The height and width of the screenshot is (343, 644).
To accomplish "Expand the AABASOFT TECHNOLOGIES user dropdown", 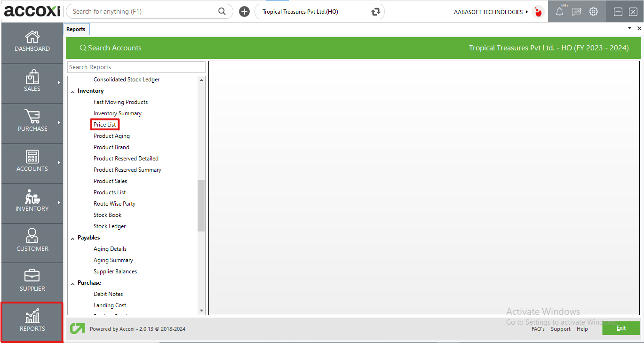I will click(x=526, y=12).
